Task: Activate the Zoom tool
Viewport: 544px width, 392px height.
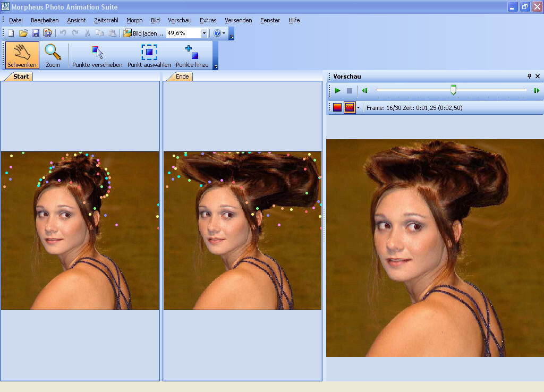Action: [53, 55]
